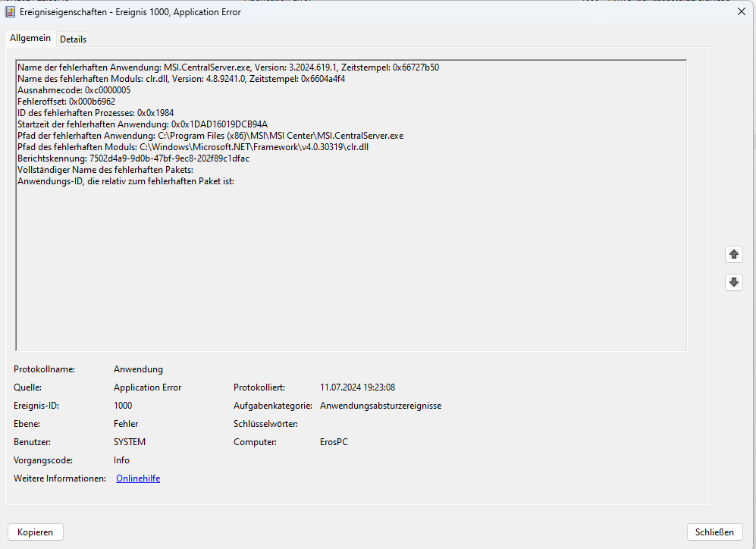
Task: Open the Onlinehilfe link
Action: pos(138,478)
